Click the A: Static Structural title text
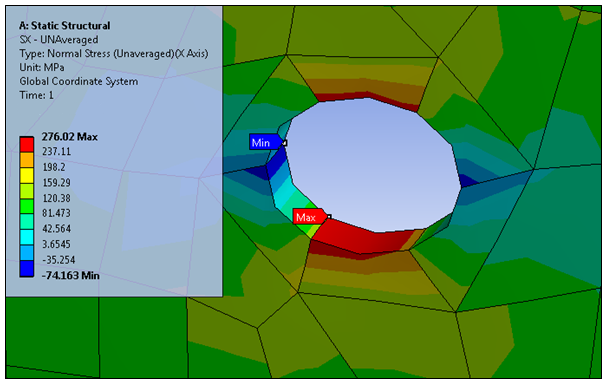This screenshot has height=384, width=607. (65, 26)
